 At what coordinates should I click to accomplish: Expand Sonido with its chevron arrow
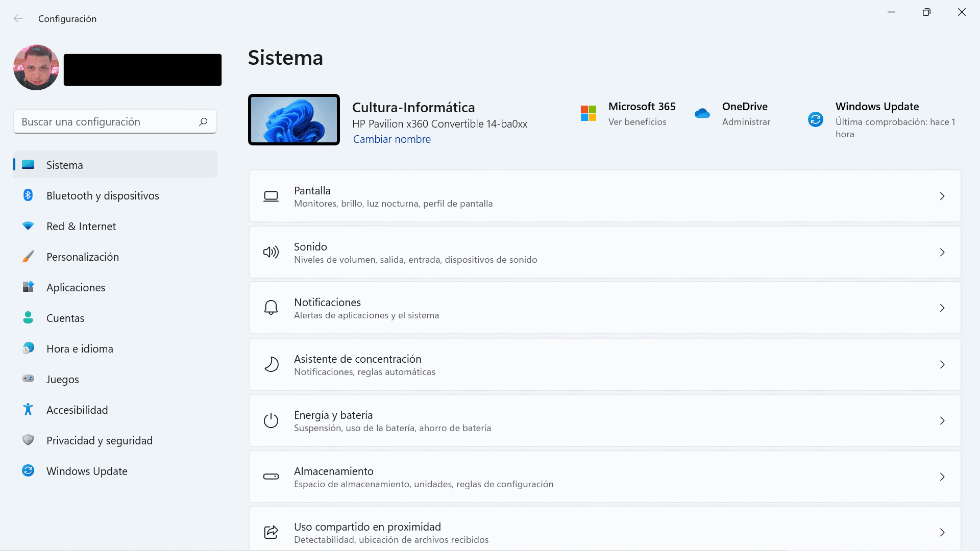pyautogui.click(x=942, y=253)
